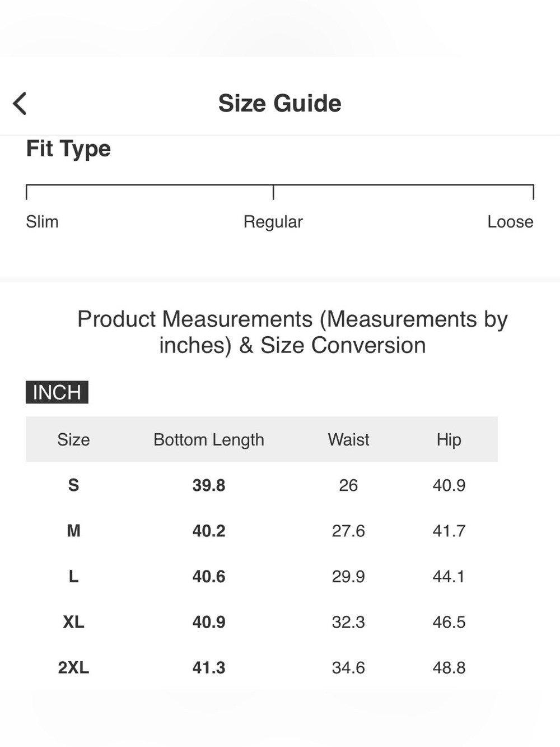Select the Size Guide title
The image size is (560, 747).
pyautogui.click(x=279, y=103)
